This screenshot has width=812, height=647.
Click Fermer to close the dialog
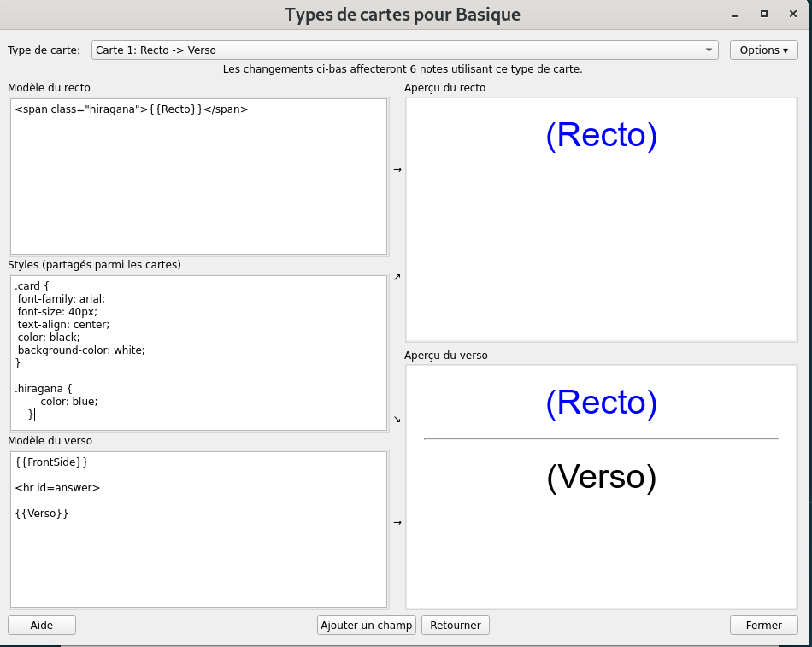763,626
